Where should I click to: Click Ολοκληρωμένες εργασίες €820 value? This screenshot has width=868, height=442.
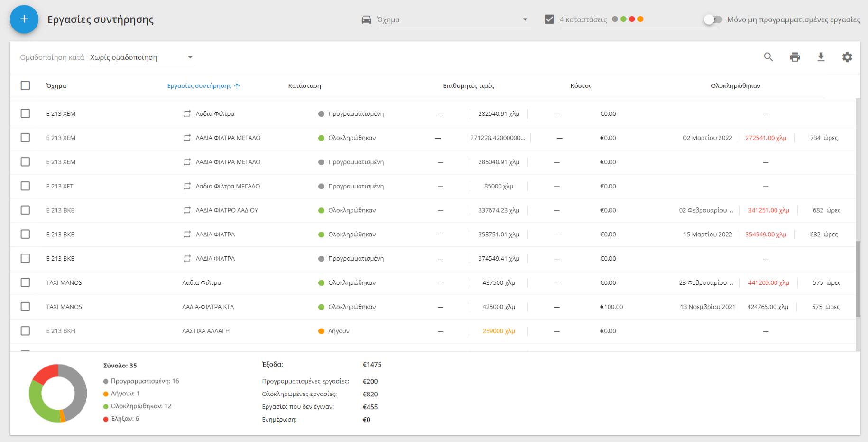(x=370, y=394)
